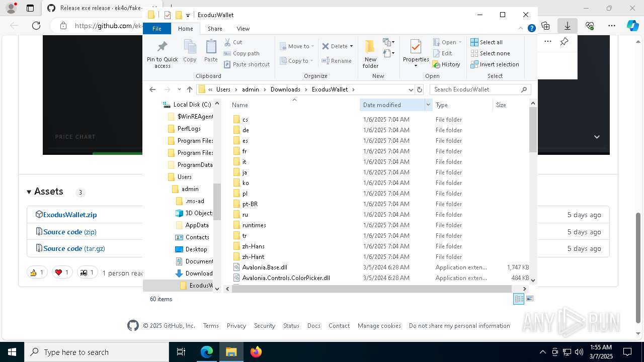The height and width of the screenshot is (362, 644).
Task: Click the file list vertical scrollbar
Action: point(533,129)
